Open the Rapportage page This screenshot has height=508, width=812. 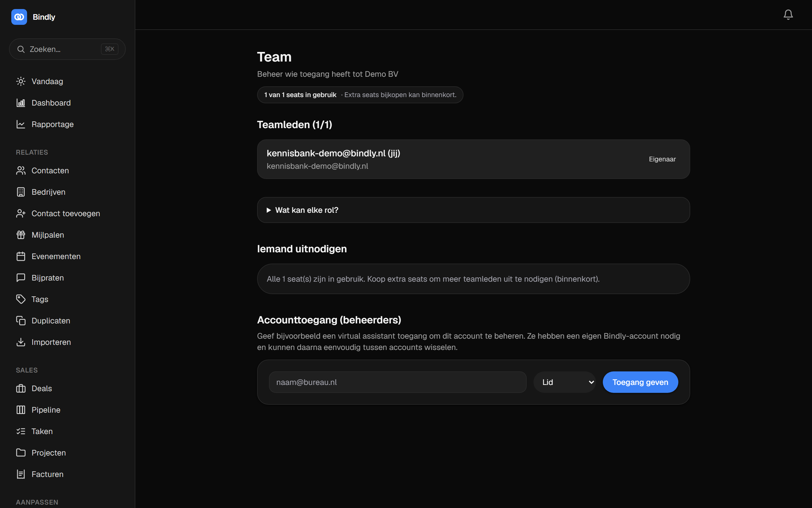point(67,124)
